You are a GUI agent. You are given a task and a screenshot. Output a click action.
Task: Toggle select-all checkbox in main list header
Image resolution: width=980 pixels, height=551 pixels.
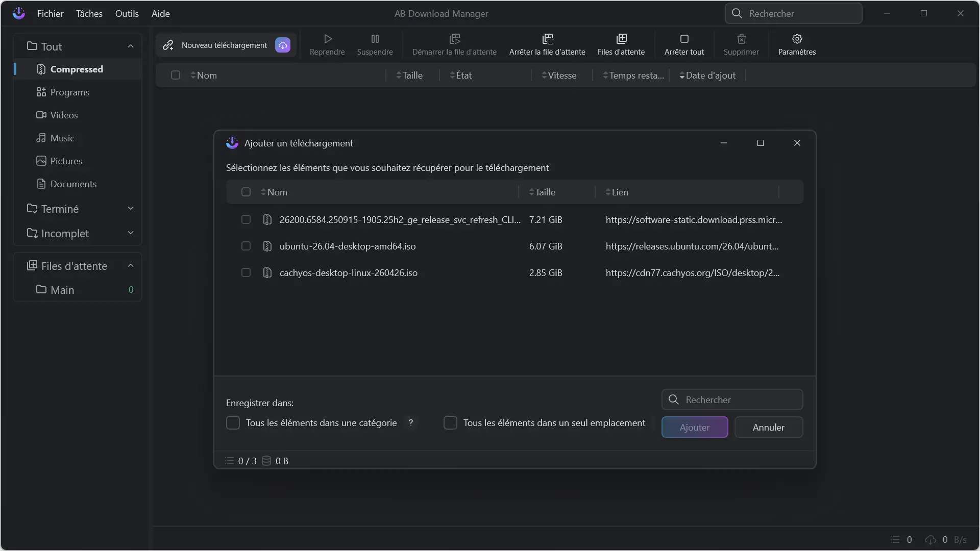[x=176, y=75]
